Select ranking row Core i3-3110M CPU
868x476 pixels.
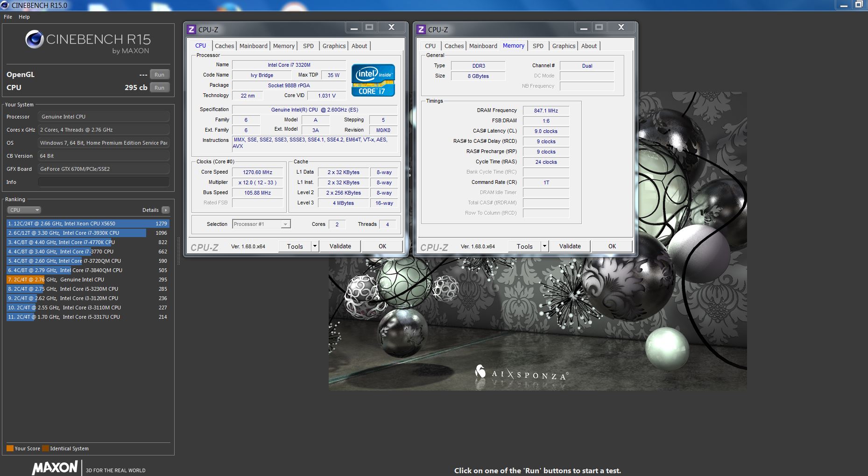click(x=88, y=308)
